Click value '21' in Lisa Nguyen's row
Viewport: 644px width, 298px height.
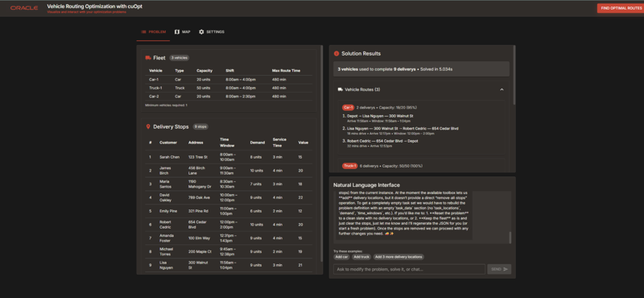coord(300,265)
